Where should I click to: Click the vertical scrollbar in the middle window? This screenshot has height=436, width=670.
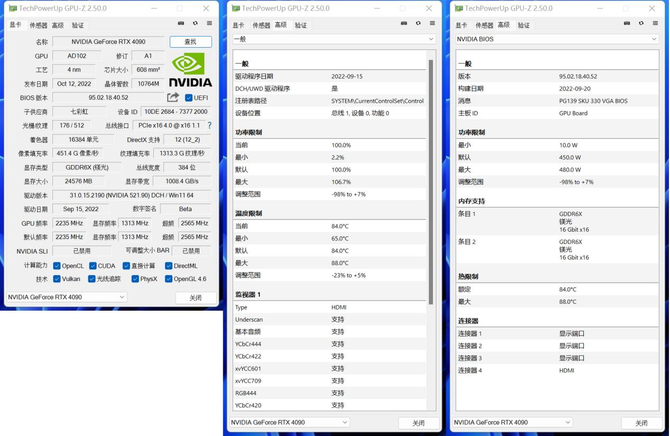pyautogui.click(x=431, y=182)
